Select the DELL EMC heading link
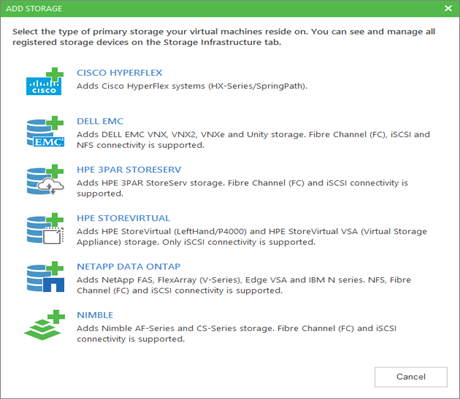This screenshot has height=399, width=460. [100, 121]
